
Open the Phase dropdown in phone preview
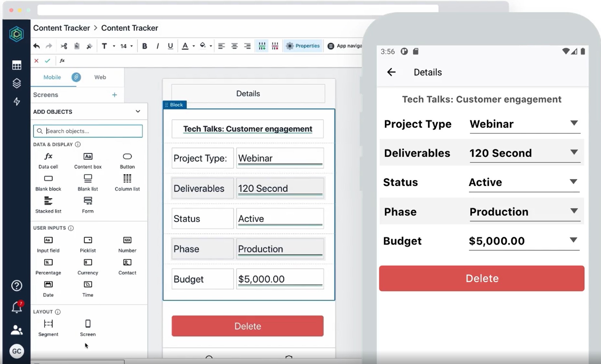[574, 211]
